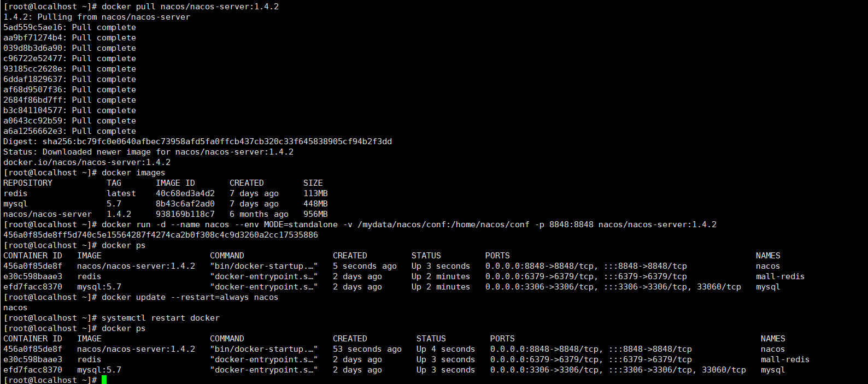Click the '5 seconds ago' created value
The height and width of the screenshot is (384, 868).
[365, 266]
